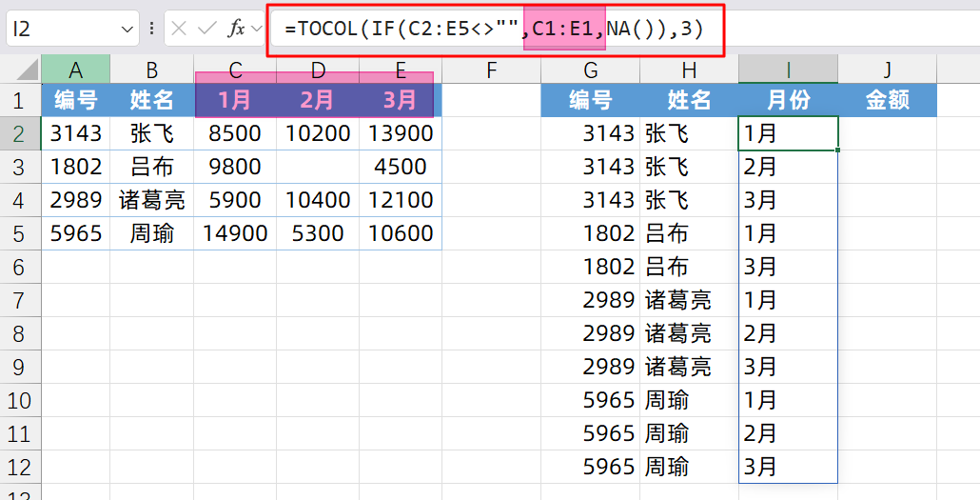Click cell with value 13900
980x500 pixels.
tap(401, 133)
